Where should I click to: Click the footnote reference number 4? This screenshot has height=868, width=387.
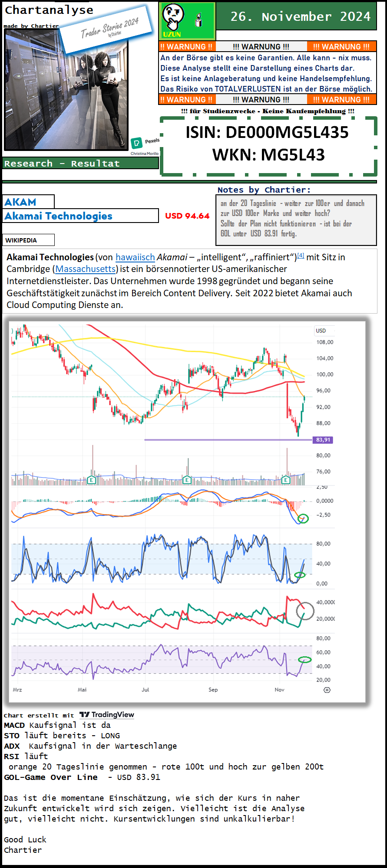[301, 255]
